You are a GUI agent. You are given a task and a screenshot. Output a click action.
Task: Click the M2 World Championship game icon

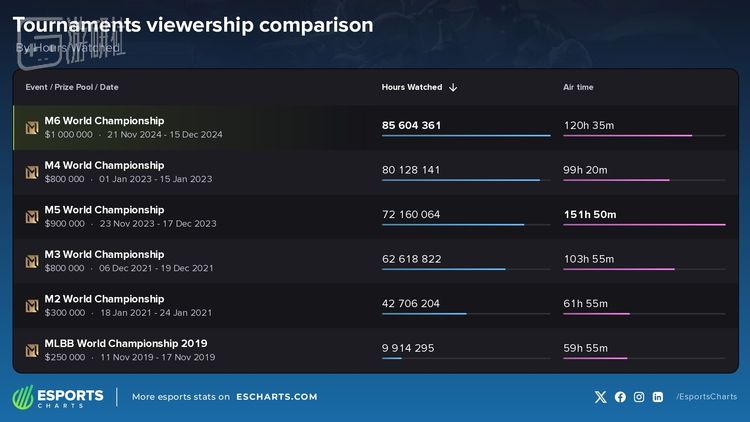[x=32, y=306]
